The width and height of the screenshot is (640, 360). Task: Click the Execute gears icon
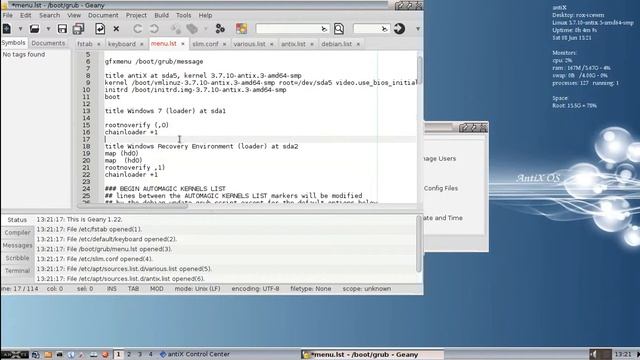[220, 29]
